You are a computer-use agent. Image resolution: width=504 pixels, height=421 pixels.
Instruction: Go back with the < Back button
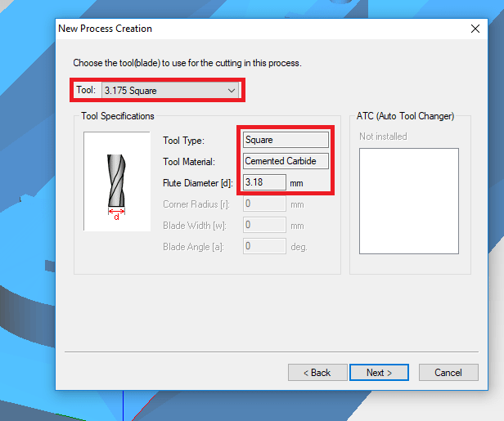tap(317, 373)
